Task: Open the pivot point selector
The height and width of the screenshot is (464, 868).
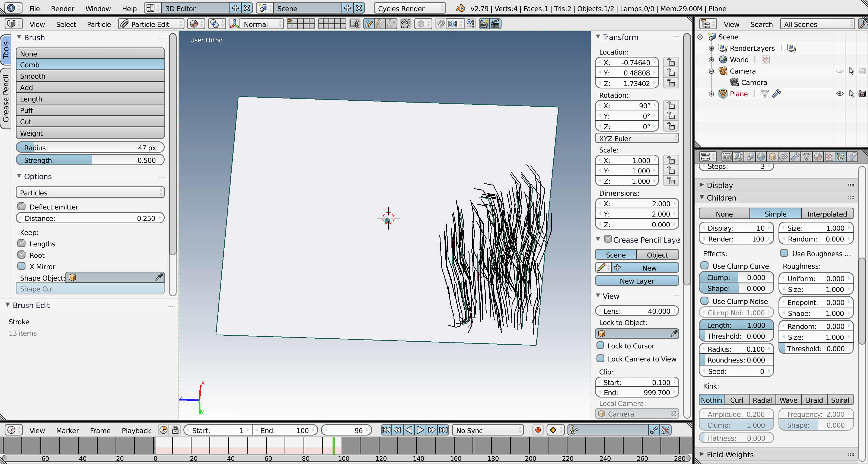Action: click(x=217, y=24)
